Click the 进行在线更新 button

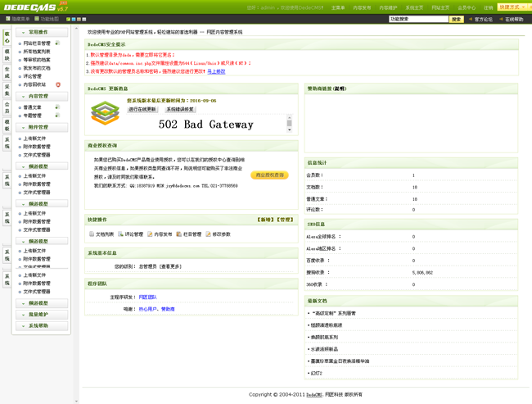coord(142,110)
